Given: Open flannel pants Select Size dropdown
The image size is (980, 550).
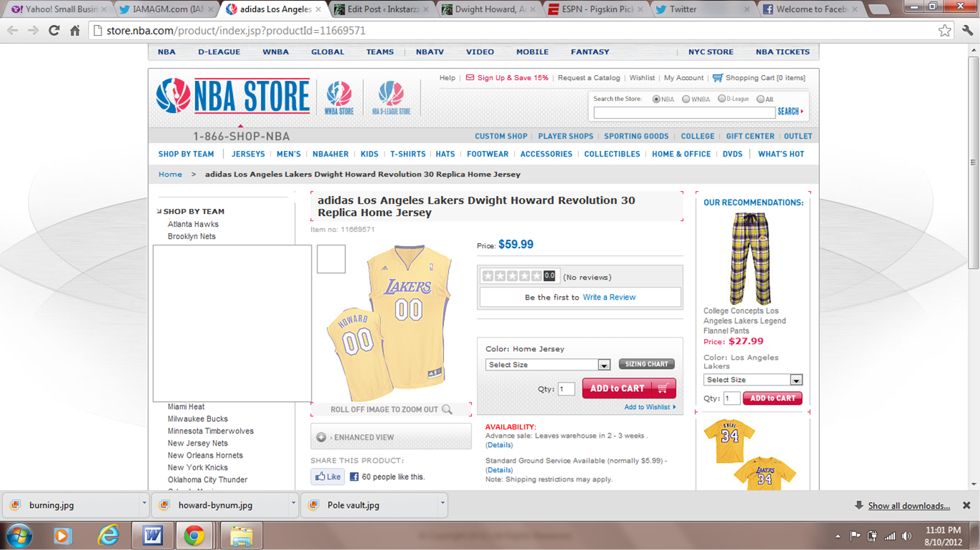Looking at the screenshot, I should click(753, 380).
